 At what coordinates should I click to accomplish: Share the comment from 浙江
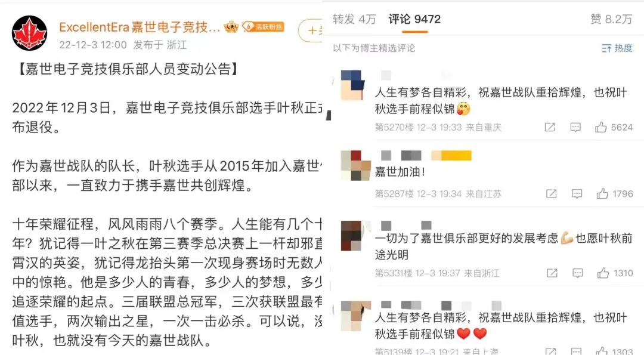(552, 273)
